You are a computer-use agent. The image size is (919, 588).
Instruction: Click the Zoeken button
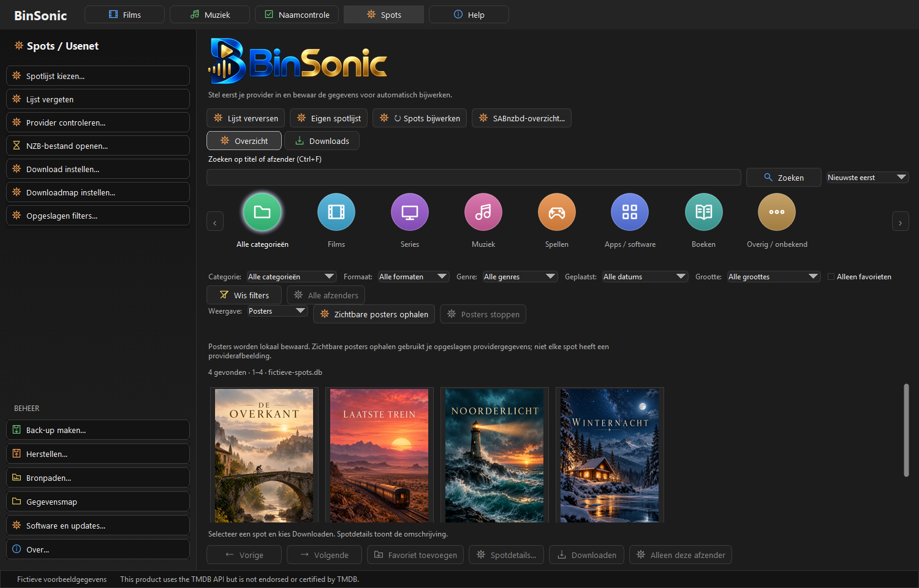point(784,178)
